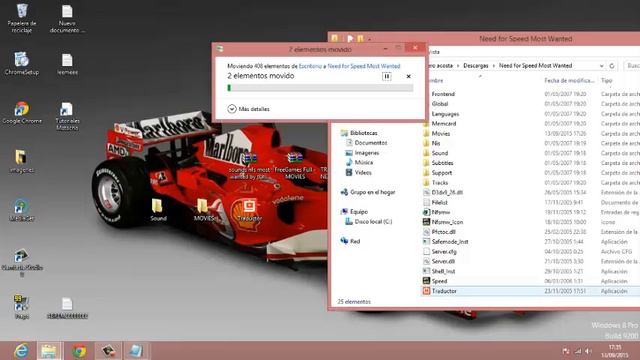Select the Frontend folder row
The width and height of the screenshot is (640, 360).
531,94
